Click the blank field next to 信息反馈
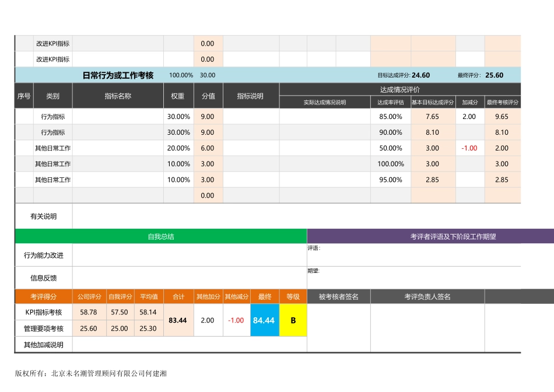Image resolution: width=554 pixels, height=392 pixels. (x=190, y=278)
